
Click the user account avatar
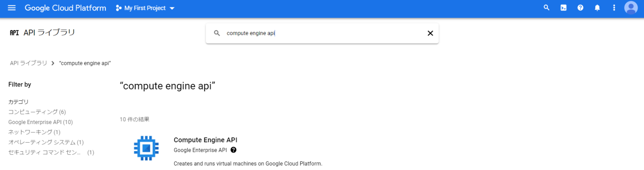tap(631, 8)
